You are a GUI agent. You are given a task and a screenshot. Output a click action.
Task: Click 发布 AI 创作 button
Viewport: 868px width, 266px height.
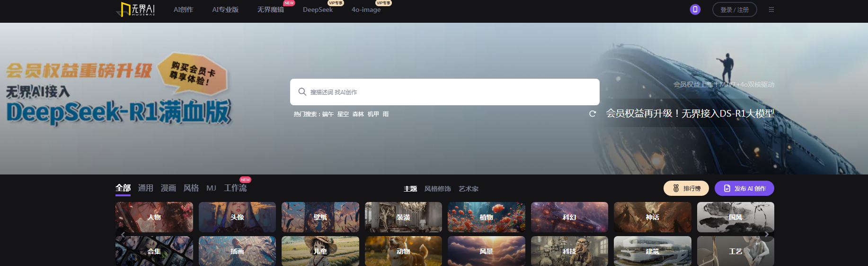744,188
